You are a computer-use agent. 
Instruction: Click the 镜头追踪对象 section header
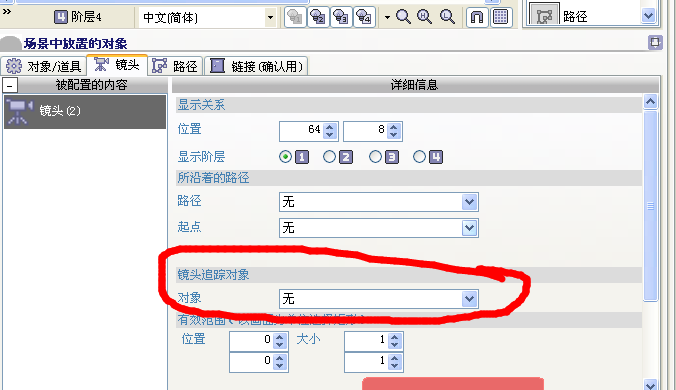pos(409,275)
